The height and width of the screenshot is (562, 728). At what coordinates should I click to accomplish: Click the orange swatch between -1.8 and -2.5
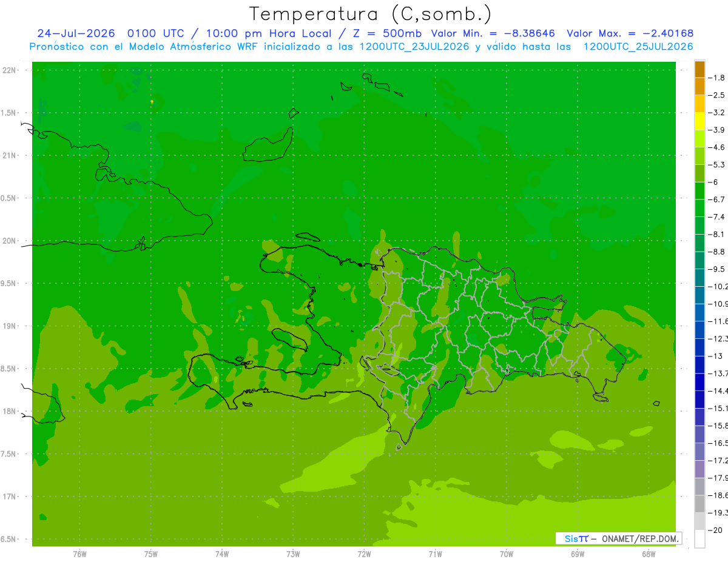(699, 87)
